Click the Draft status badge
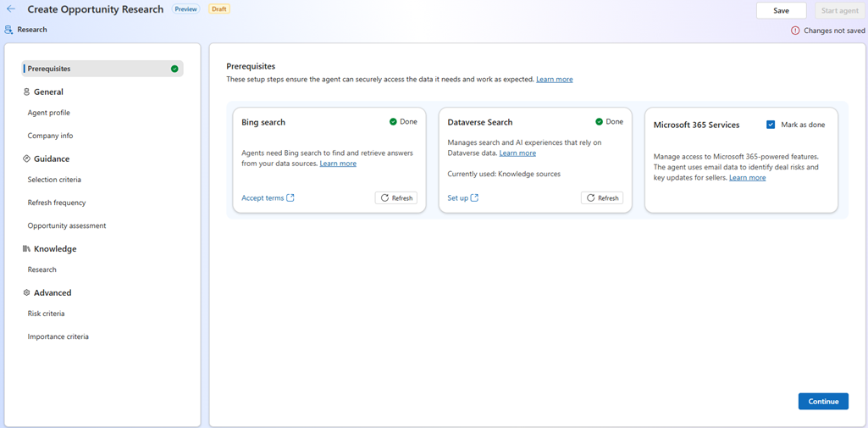868x428 pixels. [219, 9]
